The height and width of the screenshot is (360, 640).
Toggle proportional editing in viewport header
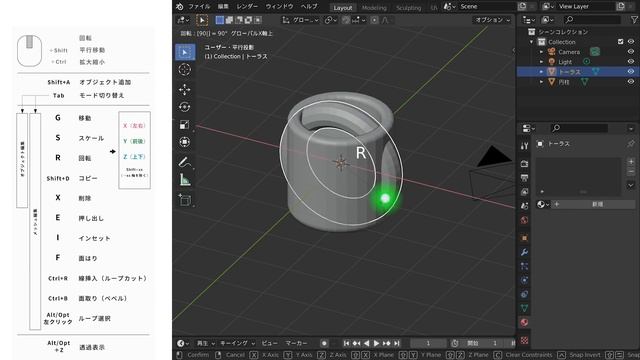(374, 20)
